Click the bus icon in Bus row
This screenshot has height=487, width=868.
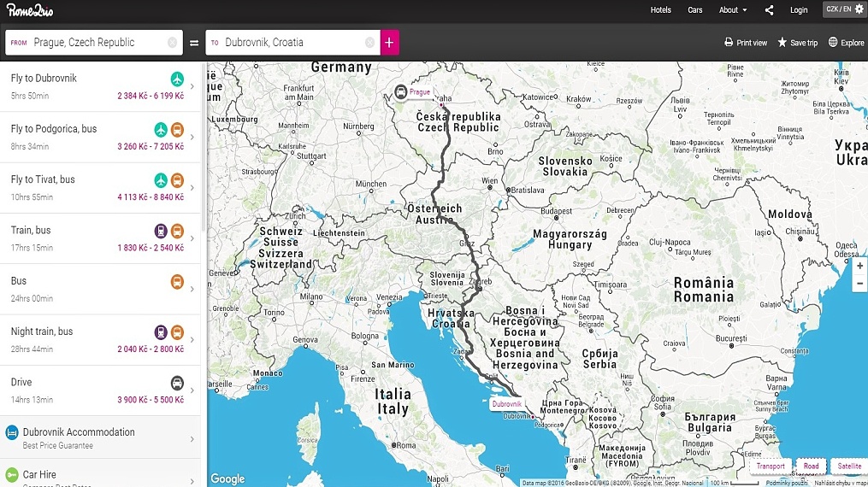(x=177, y=282)
